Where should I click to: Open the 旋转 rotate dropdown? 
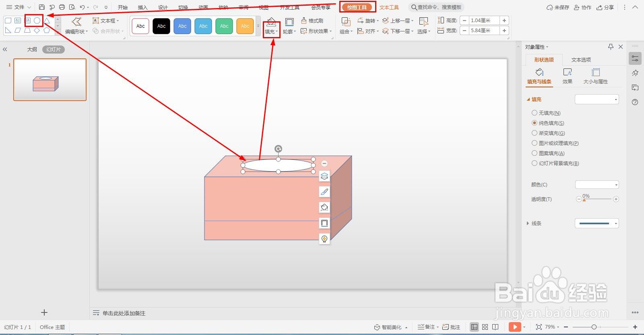tap(368, 21)
